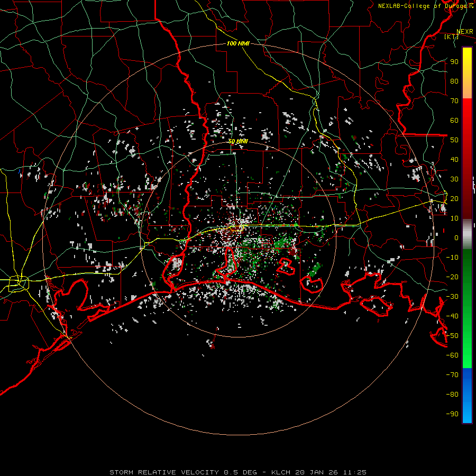The width and height of the screenshot is (476, 476).
Task: Select the -60 value on the velocity scale
Action: tap(452, 355)
